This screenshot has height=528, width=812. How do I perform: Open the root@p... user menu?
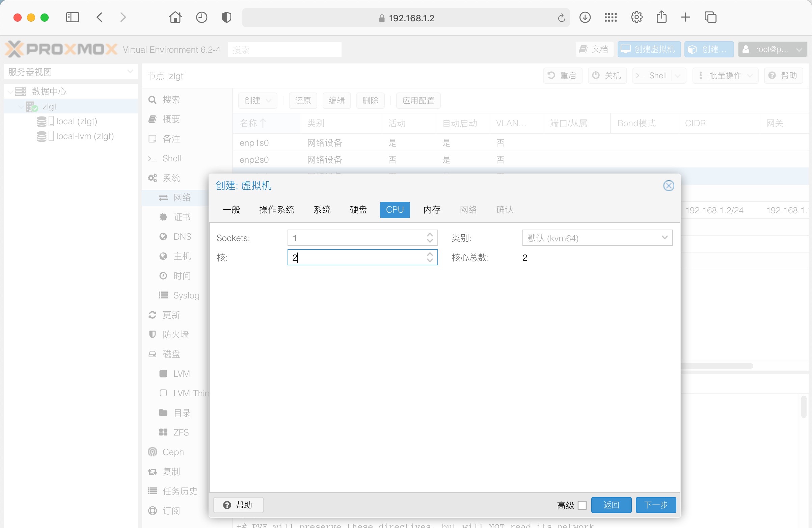point(773,50)
